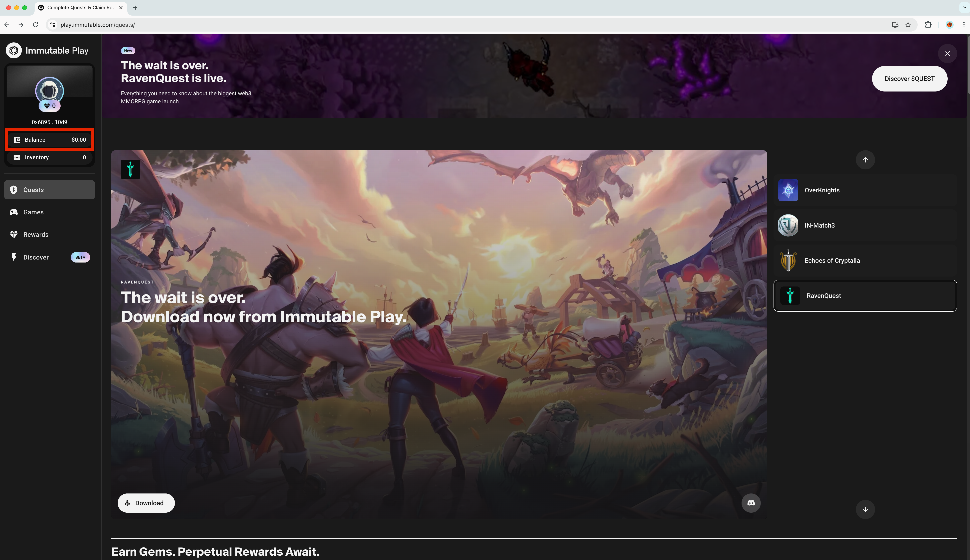Open the Chrome three-dot menu

pyautogui.click(x=963, y=25)
